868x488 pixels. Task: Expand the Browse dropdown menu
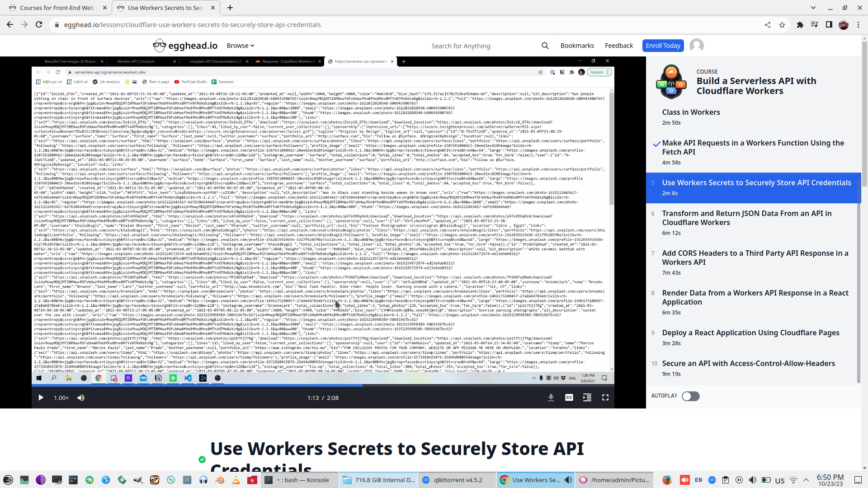[240, 46]
